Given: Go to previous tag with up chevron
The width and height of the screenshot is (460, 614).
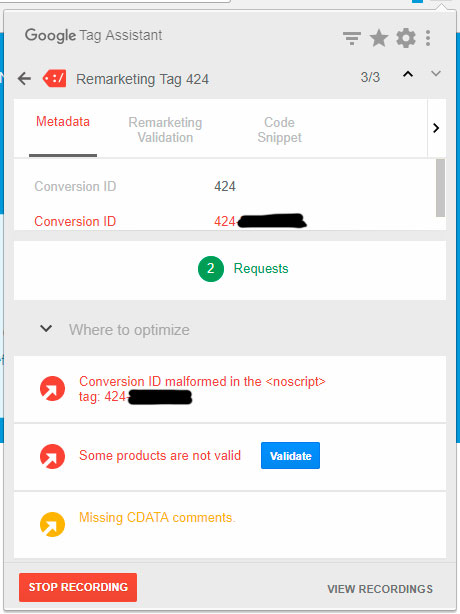Looking at the screenshot, I should click(408, 74).
